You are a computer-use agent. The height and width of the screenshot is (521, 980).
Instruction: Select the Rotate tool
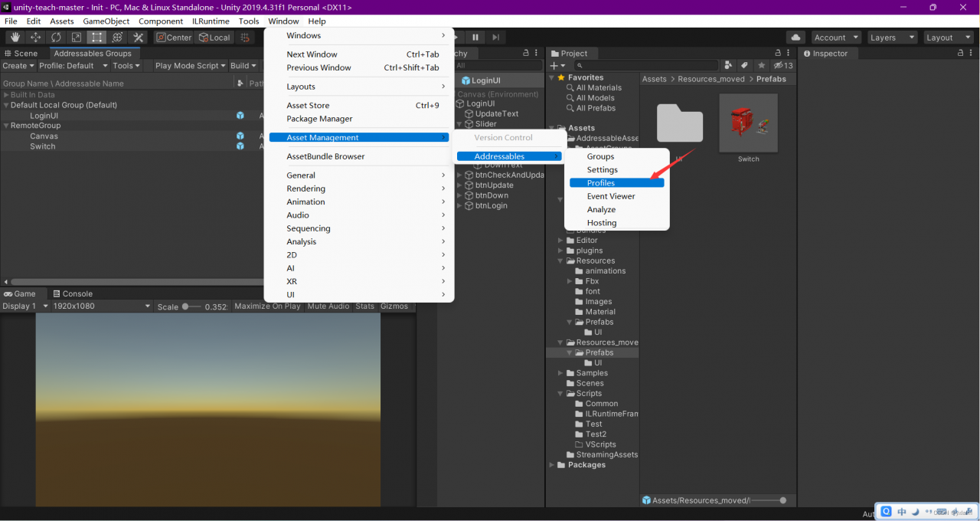[x=56, y=38]
